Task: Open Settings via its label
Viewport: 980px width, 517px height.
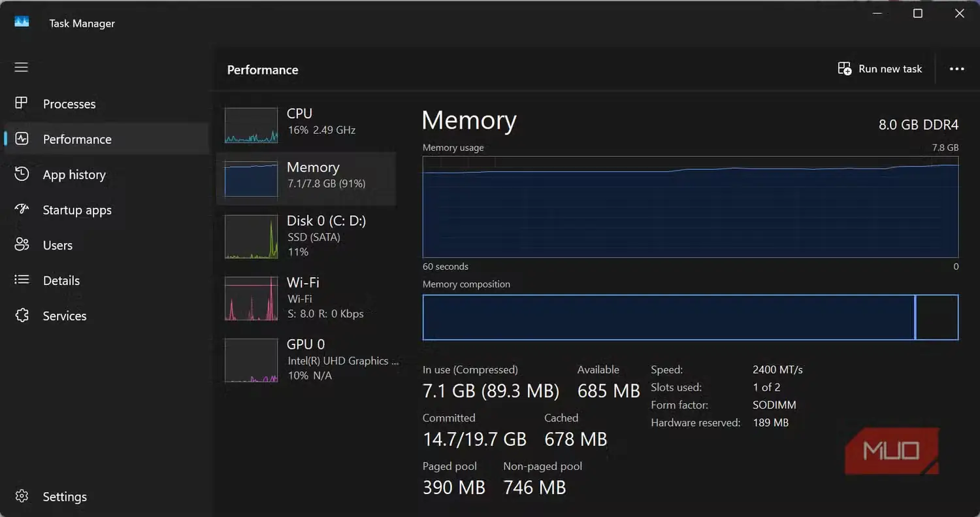Action: click(65, 497)
